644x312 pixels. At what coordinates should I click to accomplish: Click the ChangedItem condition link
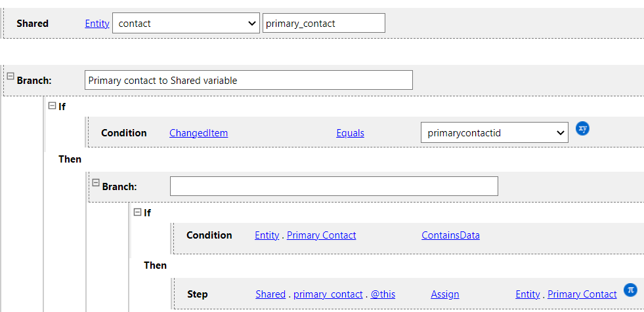(198, 133)
